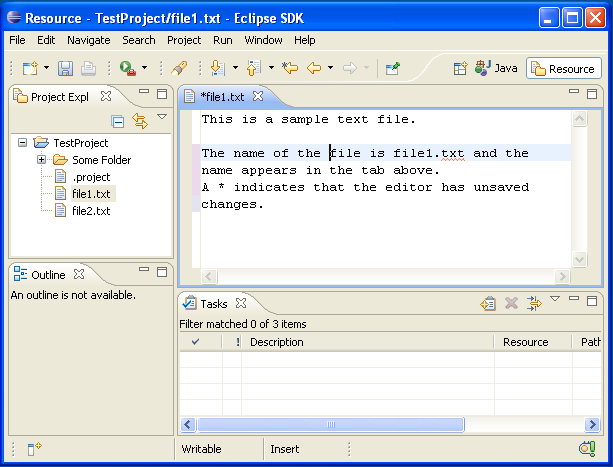613x467 pixels.
Task: Close the Outline view
Action: pyautogui.click(x=79, y=274)
